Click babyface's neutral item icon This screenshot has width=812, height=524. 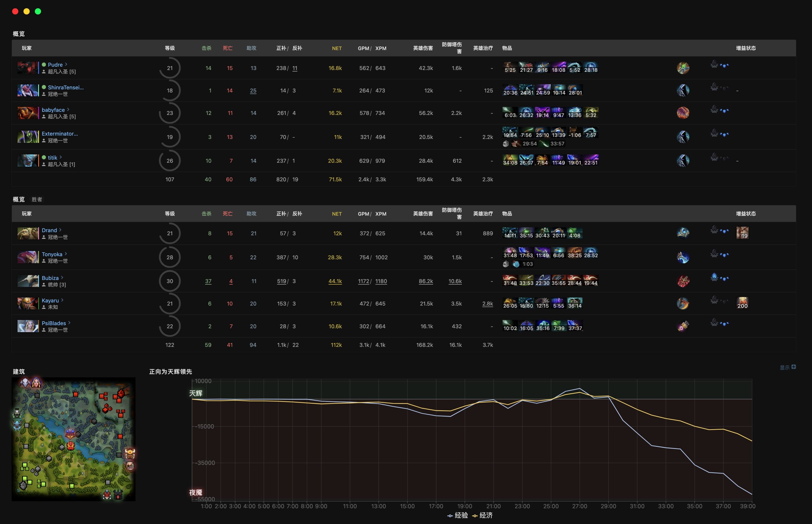(683, 113)
